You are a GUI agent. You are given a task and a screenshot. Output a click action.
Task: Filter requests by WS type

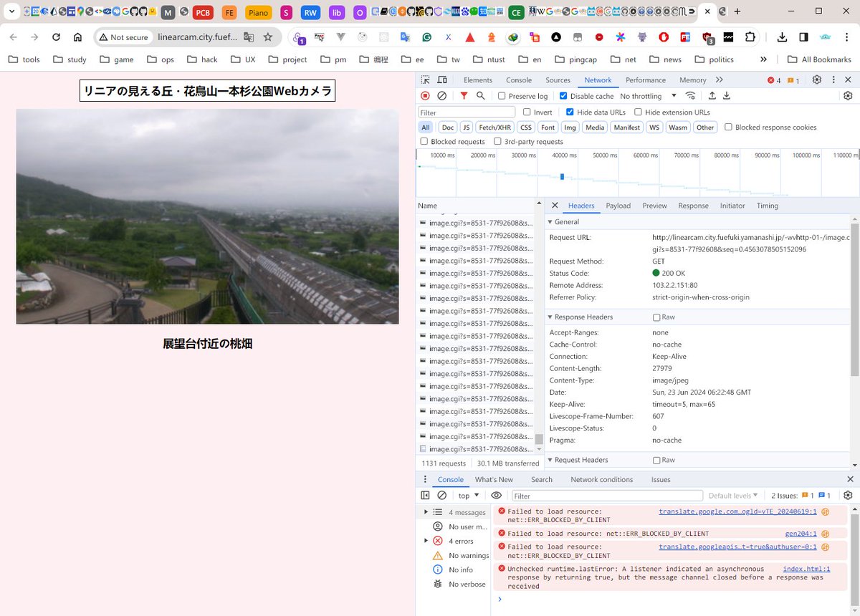[x=654, y=127]
